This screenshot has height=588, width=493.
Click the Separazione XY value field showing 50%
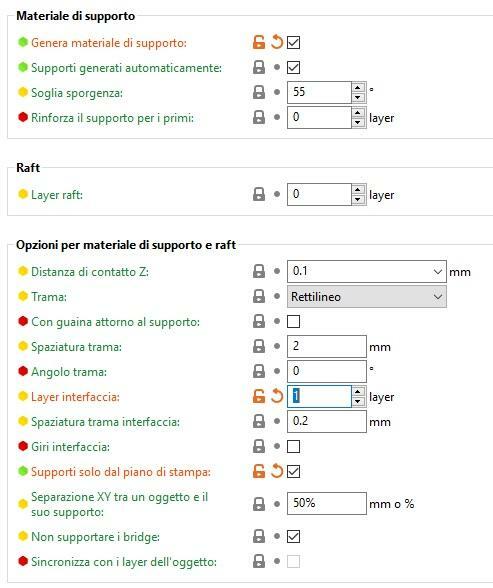pos(327,503)
